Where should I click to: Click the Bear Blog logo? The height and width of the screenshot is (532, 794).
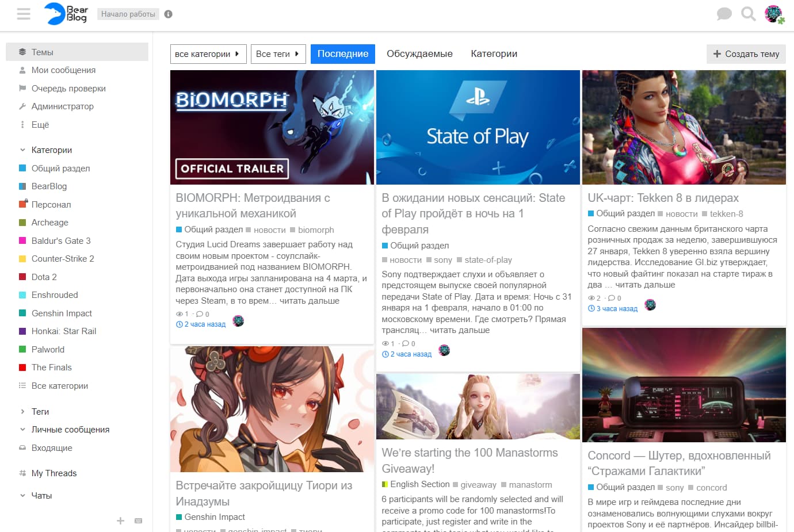[66, 14]
